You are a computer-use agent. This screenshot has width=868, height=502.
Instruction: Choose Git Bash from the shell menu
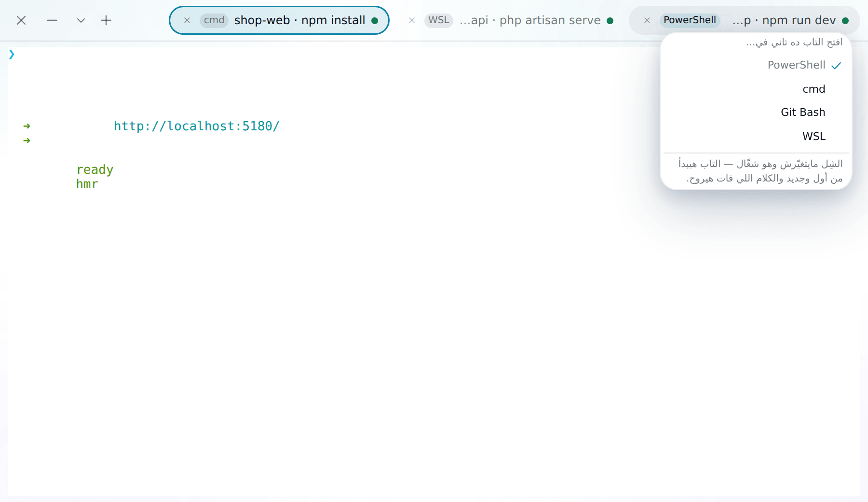756,112
